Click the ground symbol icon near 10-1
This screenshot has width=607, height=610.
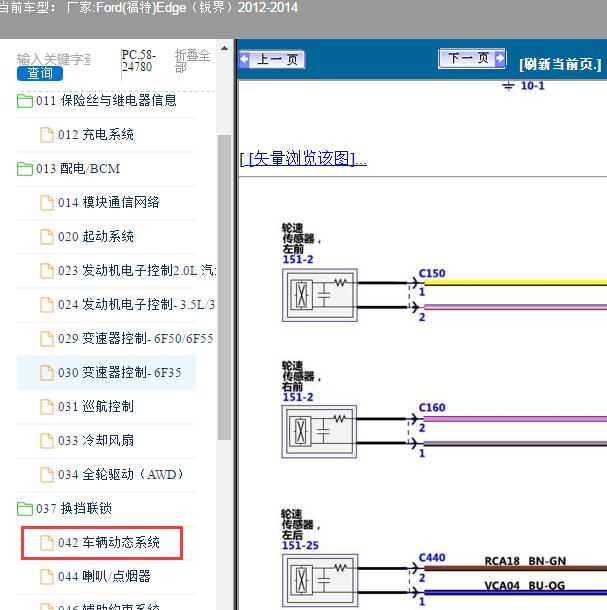pyautogui.click(x=508, y=86)
